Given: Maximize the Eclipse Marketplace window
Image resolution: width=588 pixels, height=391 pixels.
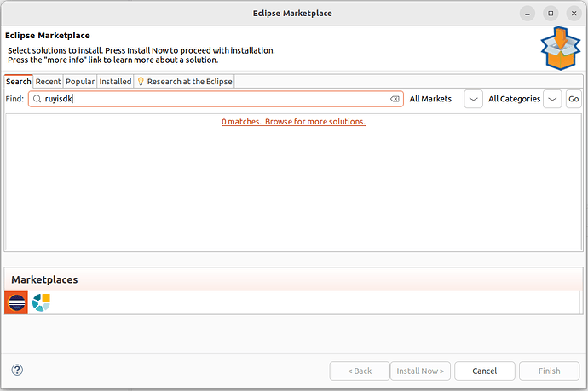Looking at the screenshot, I should [x=551, y=14].
